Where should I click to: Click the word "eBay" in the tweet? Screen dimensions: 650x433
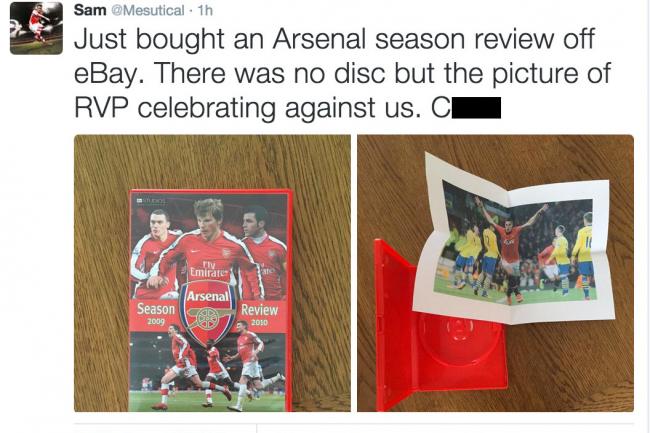point(106,75)
